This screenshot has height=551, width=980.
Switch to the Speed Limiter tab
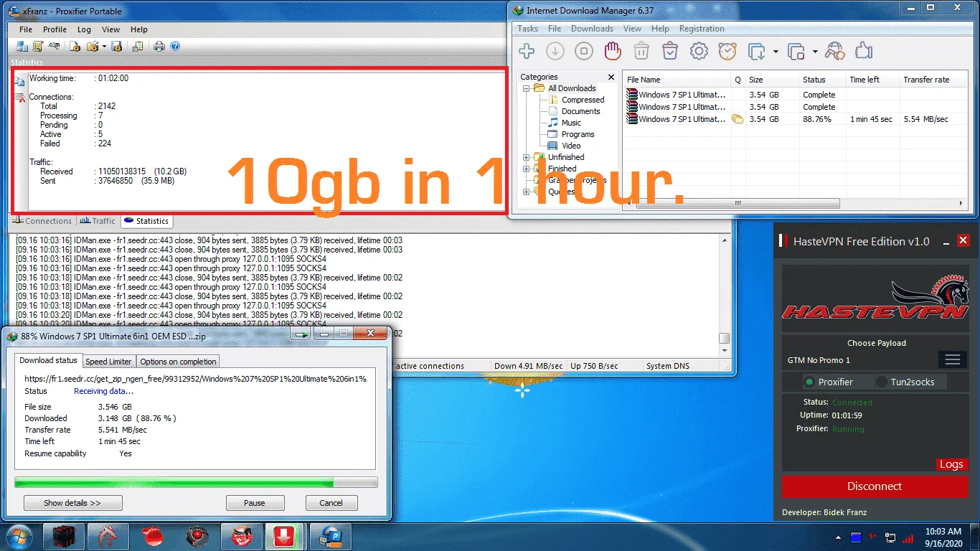(108, 361)
